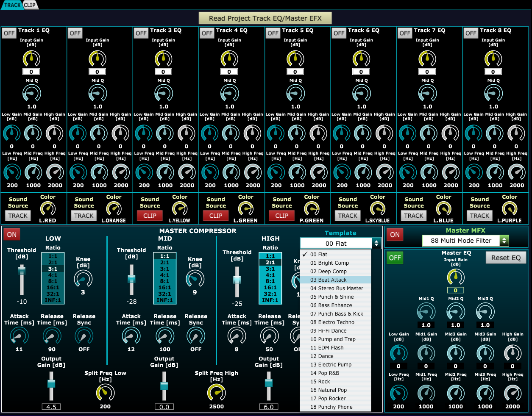The image size is (532, 416).
Task: Click the Split Freq High knob
Action: 216,393
